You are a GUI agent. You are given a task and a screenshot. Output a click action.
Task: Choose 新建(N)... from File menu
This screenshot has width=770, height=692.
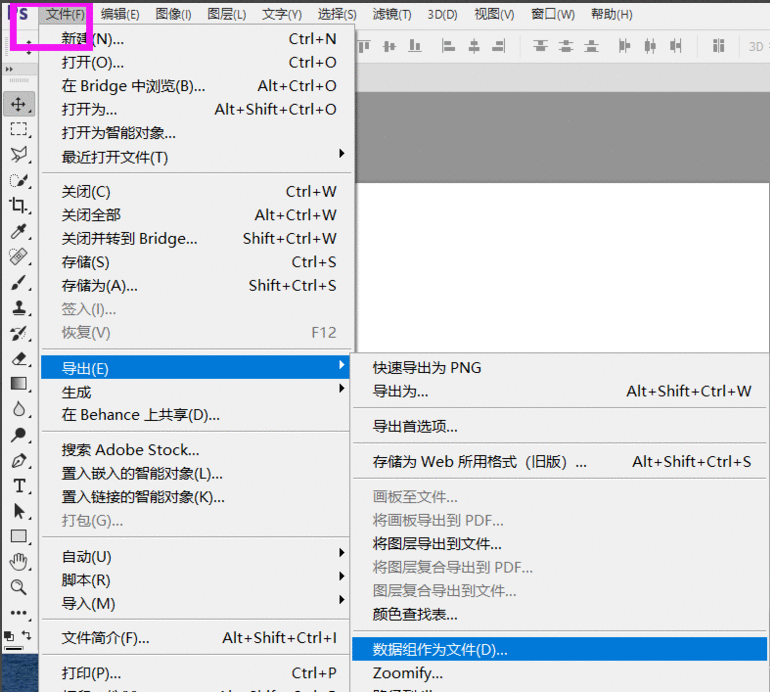pyautogui.click(x=197, y=39)
